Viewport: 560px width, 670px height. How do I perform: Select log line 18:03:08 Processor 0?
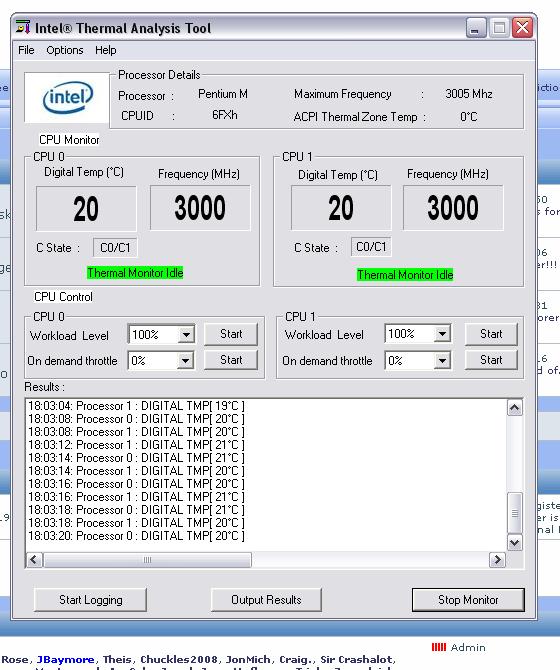[136, 419]
